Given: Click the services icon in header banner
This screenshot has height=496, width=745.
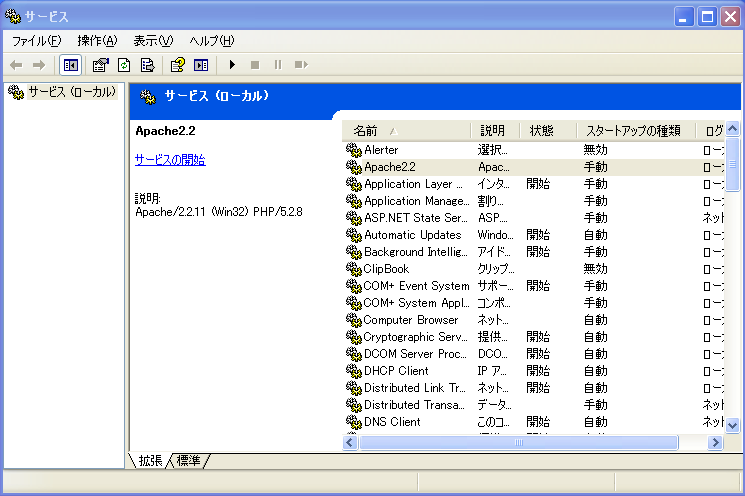Looking at the screenshot, I should point(148,97).
